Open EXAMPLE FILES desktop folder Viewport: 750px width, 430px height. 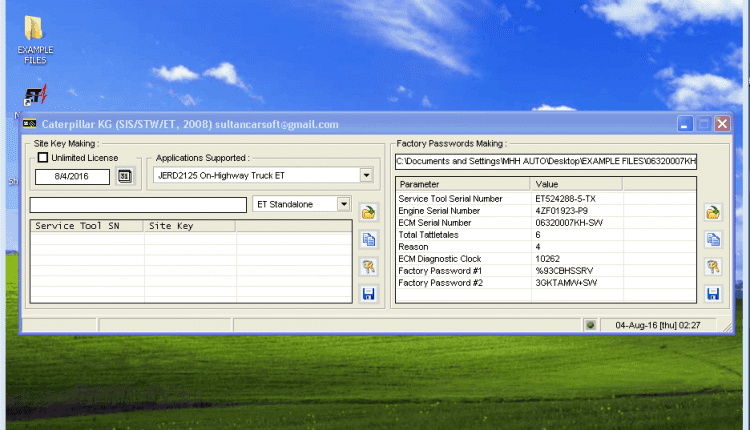tap(35, 40)
